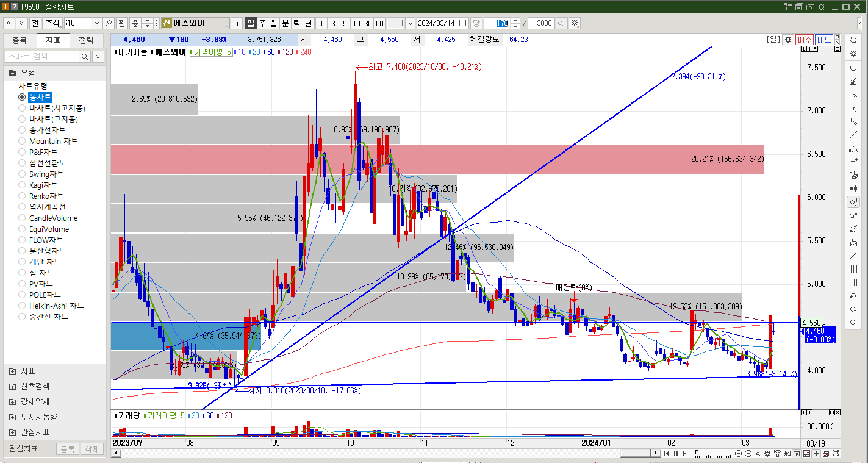868x463 pixels.
Task: Switch to the 전략 tab
Action: click(87, 40)
